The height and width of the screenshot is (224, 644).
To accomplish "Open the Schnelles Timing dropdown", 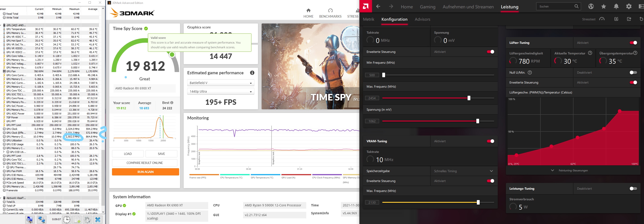I will tap(464, 171).
